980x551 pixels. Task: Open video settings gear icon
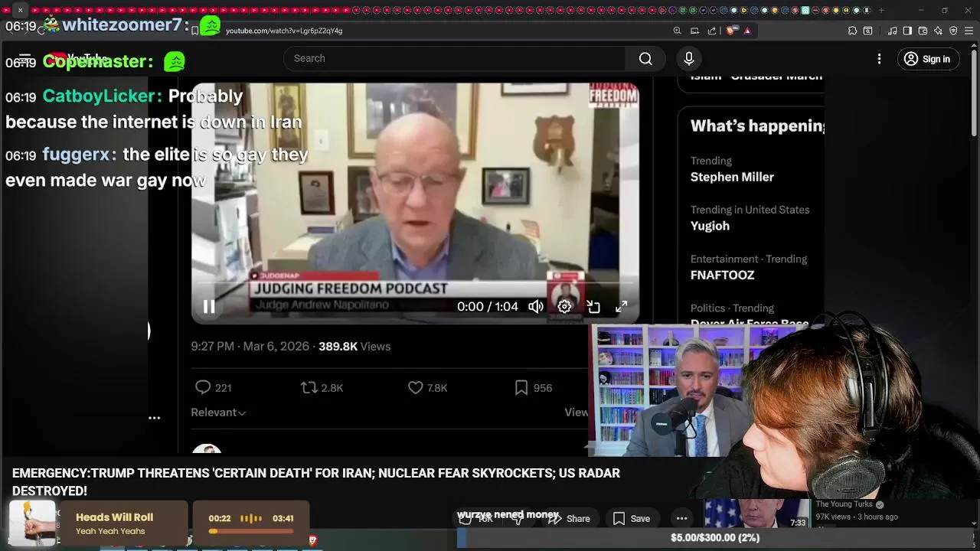564,307
